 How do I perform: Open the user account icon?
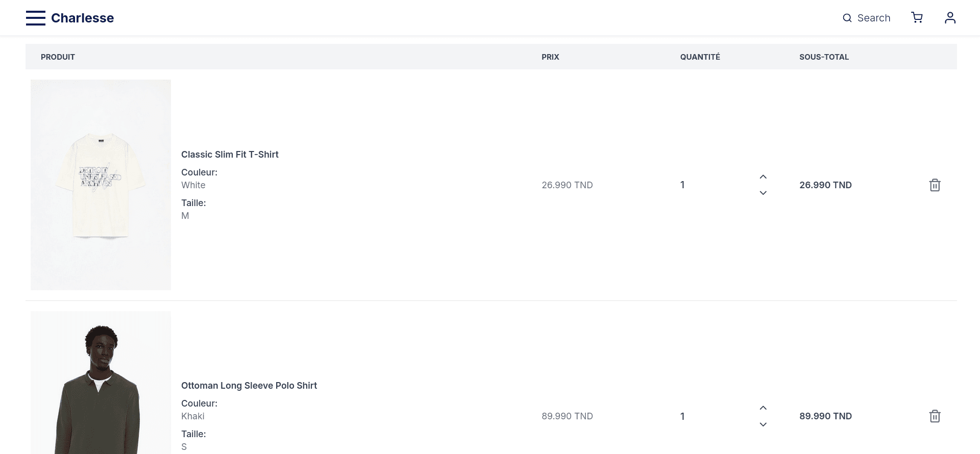950,18
